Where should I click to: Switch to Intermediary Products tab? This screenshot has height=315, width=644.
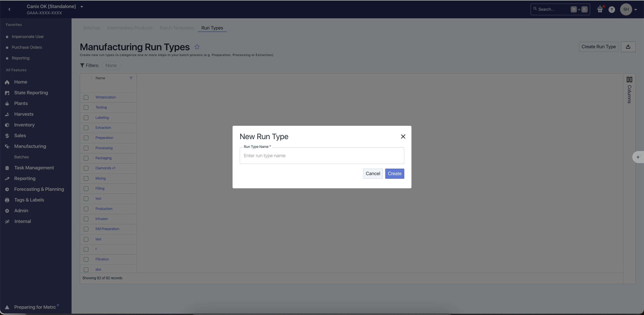pos(130,28)
